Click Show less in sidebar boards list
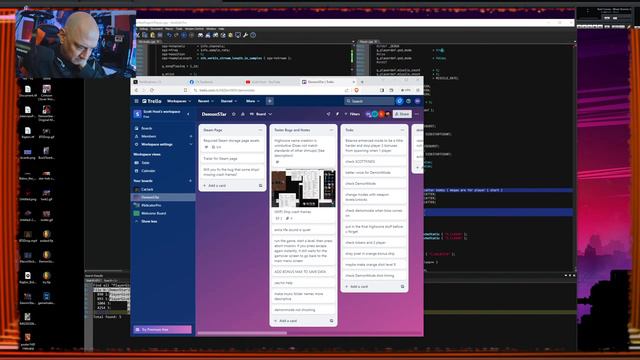The height and width of the screenshot is (360, 640). [149, 222]
